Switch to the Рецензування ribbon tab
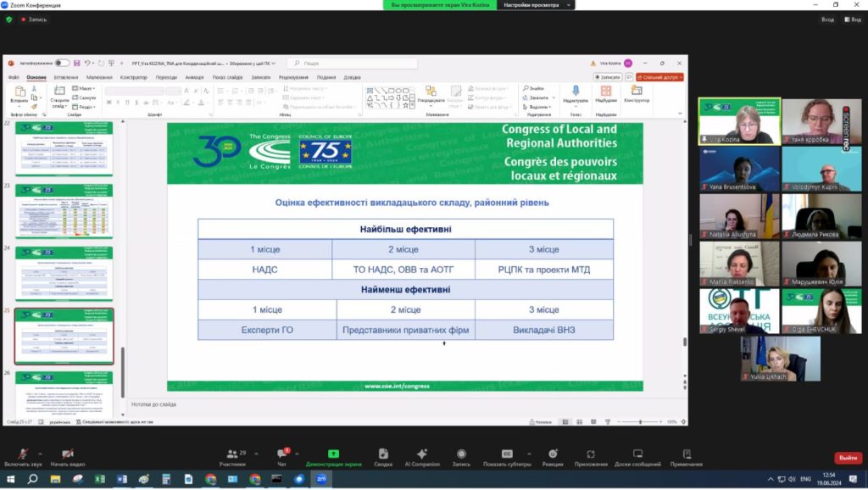 pos(293,77)
